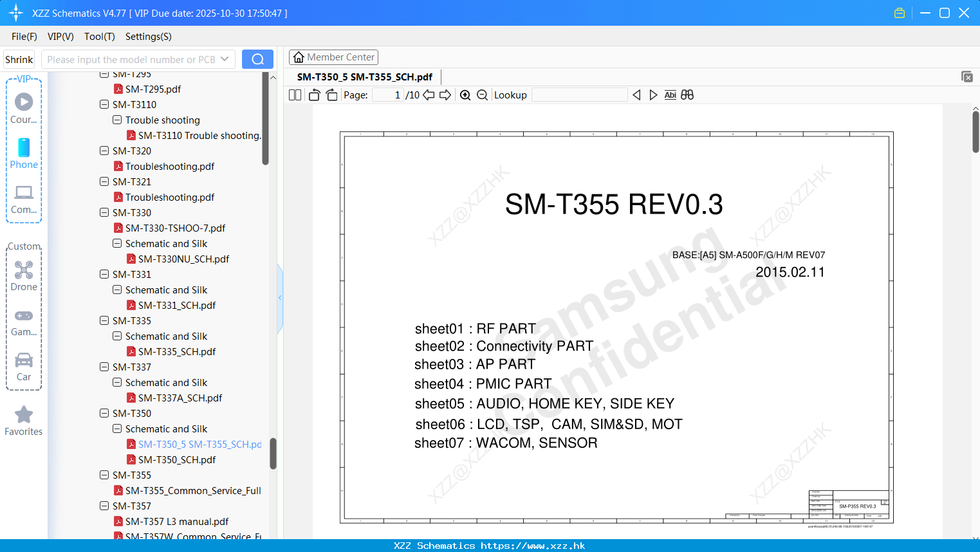Zoom into the PDF page
Viewport: 980px width, 552px height.
(465, 95)
